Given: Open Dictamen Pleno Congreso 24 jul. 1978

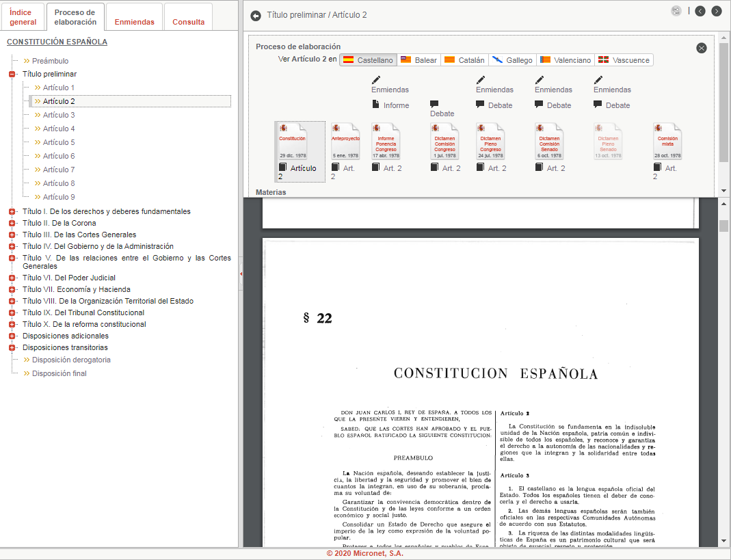Looking at the screenshot, I should 490,142.
